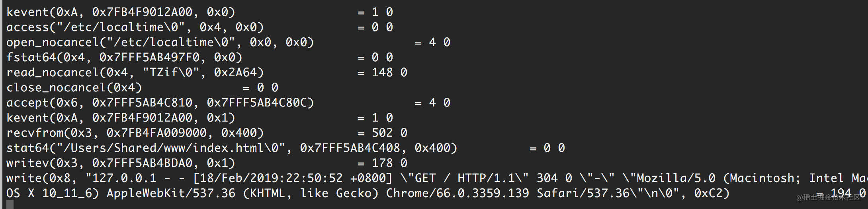Click the terminal cursor block at bottom
868x209 pixels.
pyautogui.click(x=10, y=205)
